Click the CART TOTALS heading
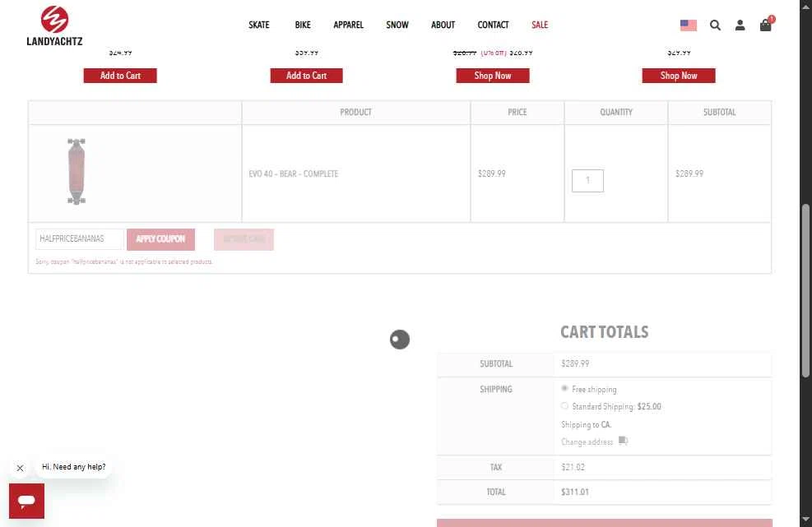This screenshot has width=812, height=527. 605,332
